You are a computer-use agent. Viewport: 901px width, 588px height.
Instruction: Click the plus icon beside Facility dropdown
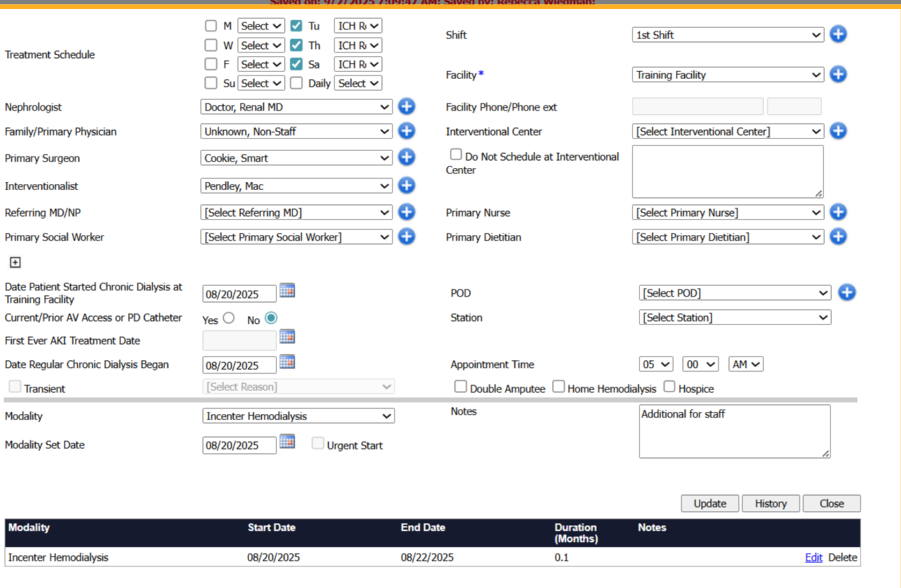pyautogui.click(x=838, y=74)
